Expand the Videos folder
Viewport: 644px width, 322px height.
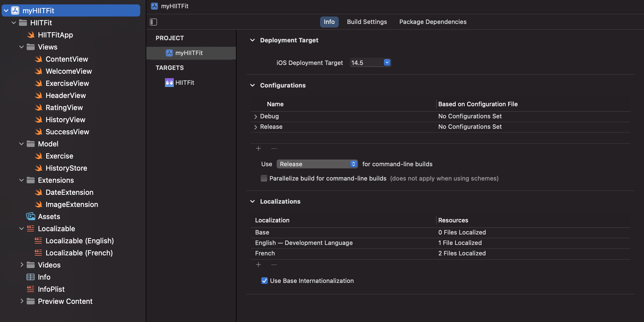pyautogui.click(x=22, y=265)
